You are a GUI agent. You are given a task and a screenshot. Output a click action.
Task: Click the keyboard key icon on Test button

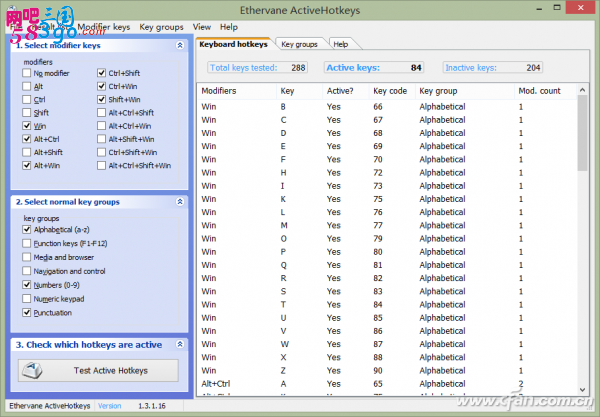coord(32,370)
